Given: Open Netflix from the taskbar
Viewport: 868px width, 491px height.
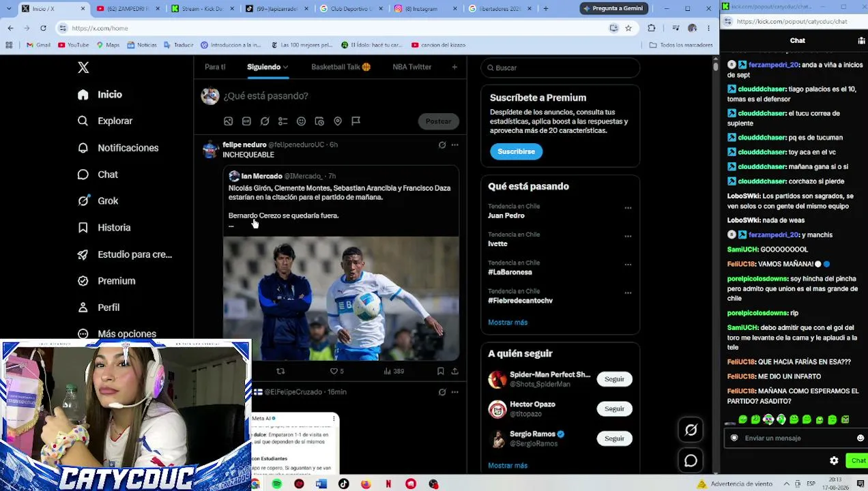Looking at the screenshot, I should [x=388, y=484].
